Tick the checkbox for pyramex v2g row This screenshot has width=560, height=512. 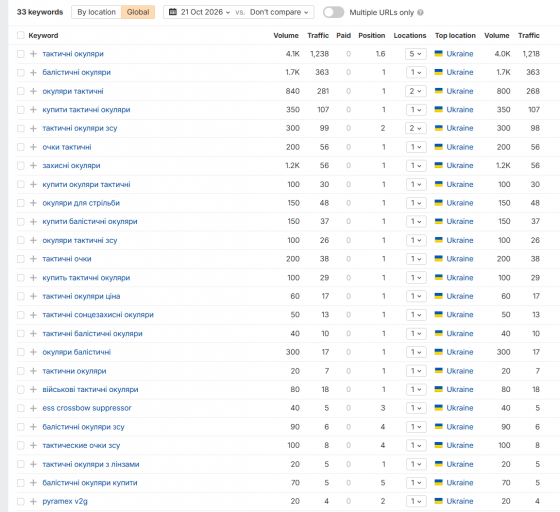coord(21,501)
